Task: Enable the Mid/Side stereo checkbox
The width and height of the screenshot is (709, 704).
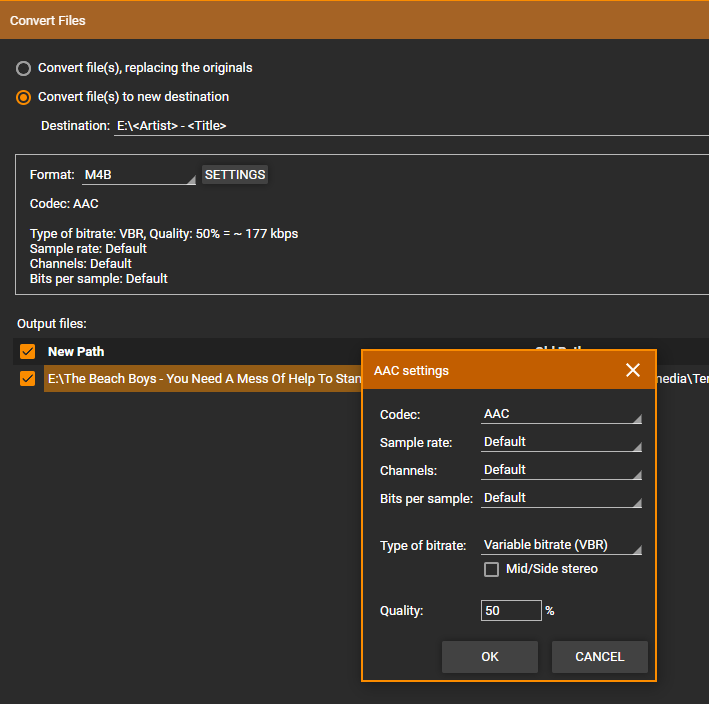Action: (x=491, y=569)
